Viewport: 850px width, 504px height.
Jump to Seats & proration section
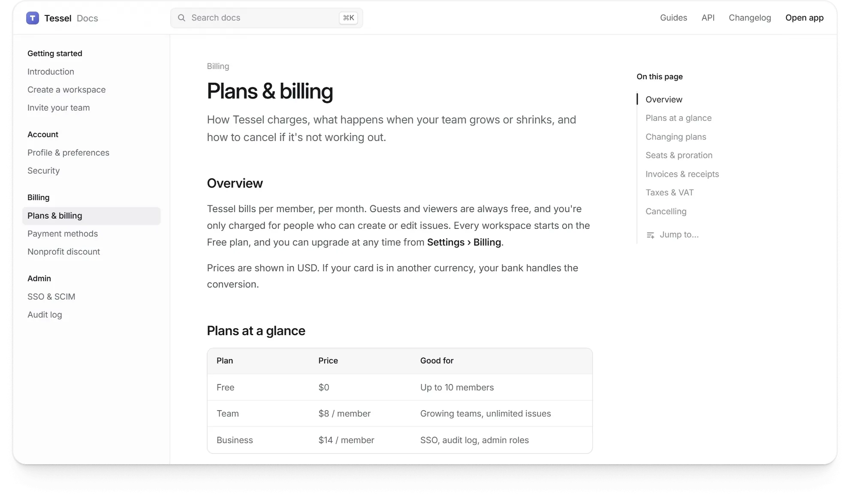pos(678,155)
